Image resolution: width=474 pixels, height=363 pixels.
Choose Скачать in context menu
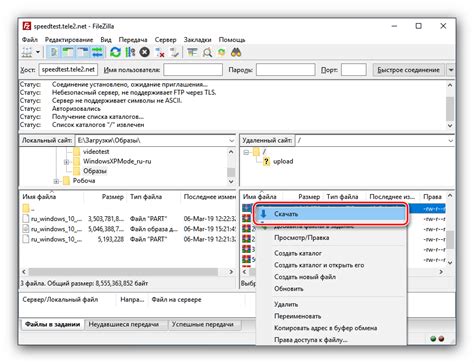(x=330, y=214)
